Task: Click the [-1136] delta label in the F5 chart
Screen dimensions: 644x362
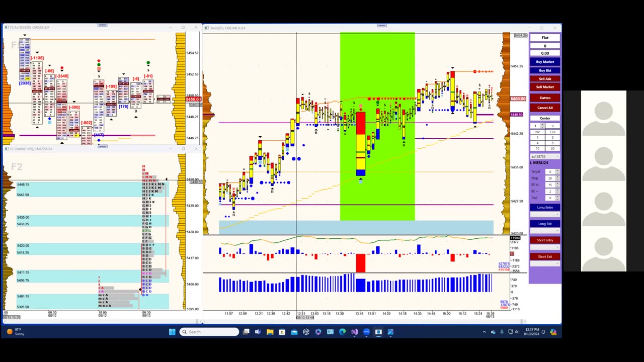Action: (x=37, y=58)
